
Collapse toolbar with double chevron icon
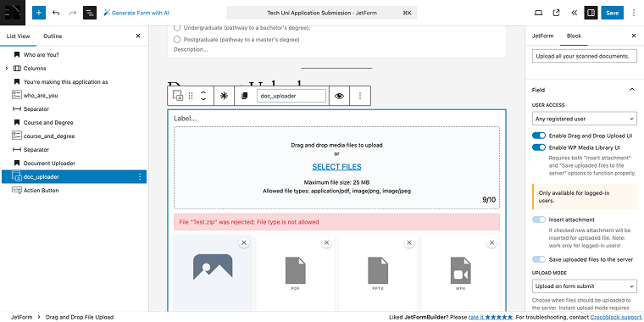(575, 13)
